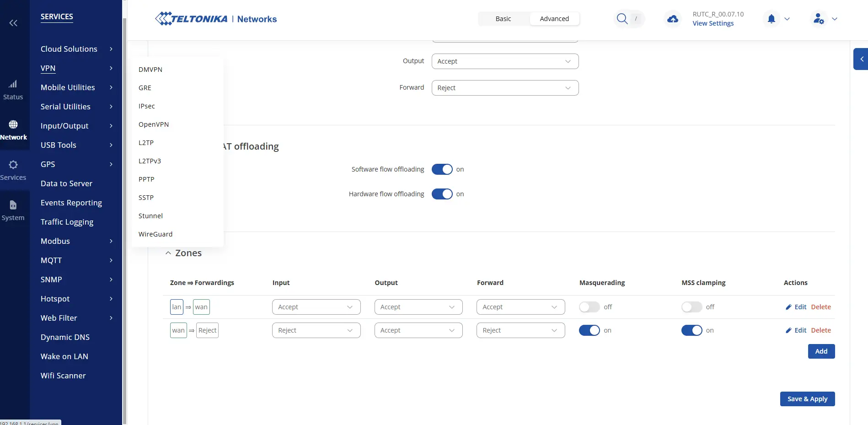Enable Masquerading for the lan zone
Image resolution: width=868 pixels, height=425 pixels.
[x=589, y=307]
